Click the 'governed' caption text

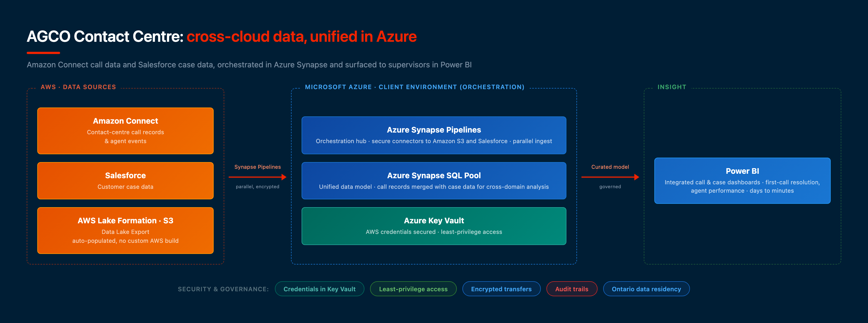click(x=610, y=187)
